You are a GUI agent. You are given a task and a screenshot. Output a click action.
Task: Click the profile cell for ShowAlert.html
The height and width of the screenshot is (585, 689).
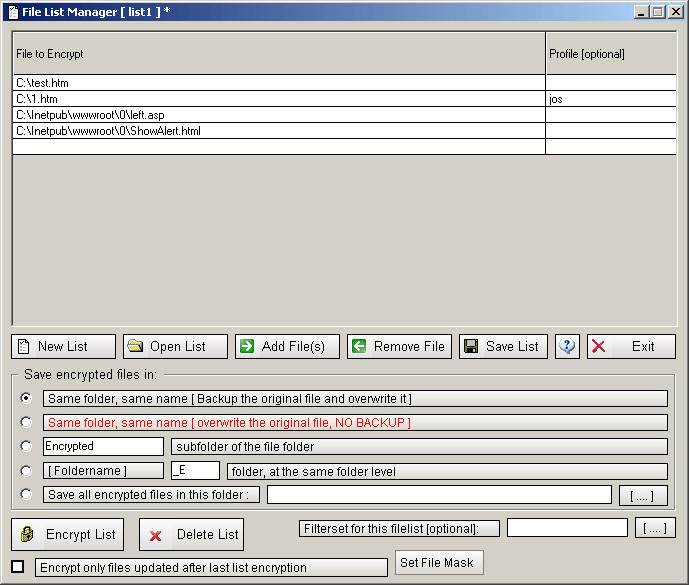(611, 131)
